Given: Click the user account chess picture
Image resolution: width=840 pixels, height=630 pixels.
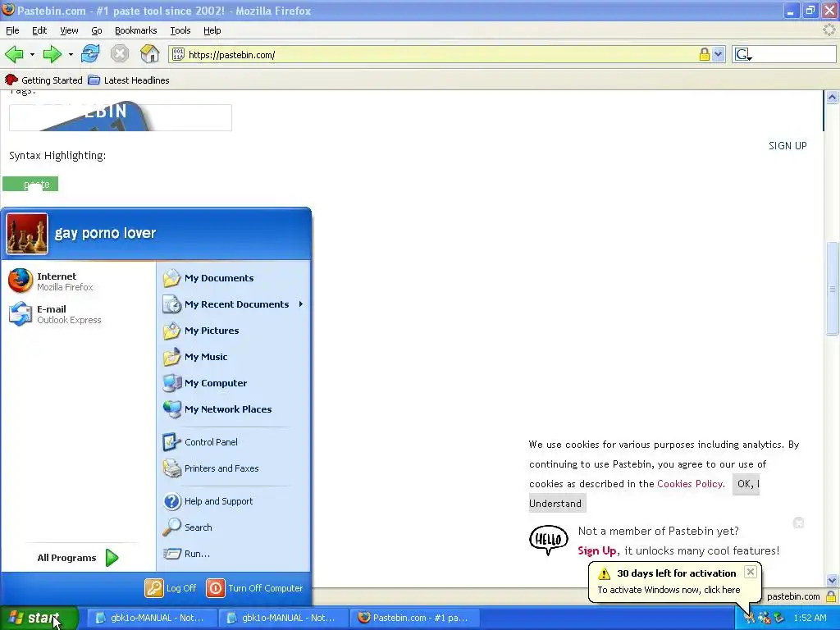Looking at the screenshot, I should [x=27, y=234].
